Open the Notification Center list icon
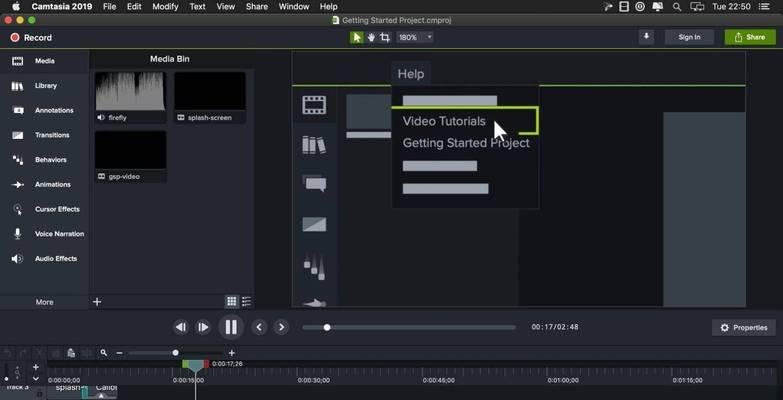 click(764, 6)
